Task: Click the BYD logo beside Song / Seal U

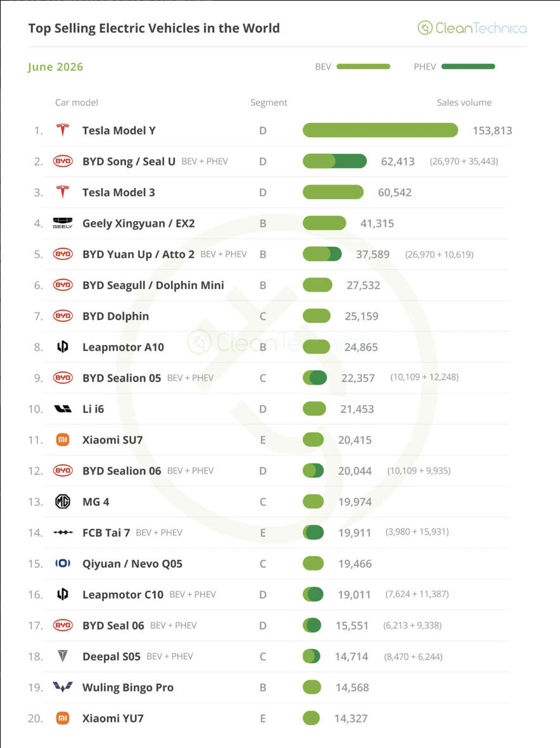Action: point(63,161)
